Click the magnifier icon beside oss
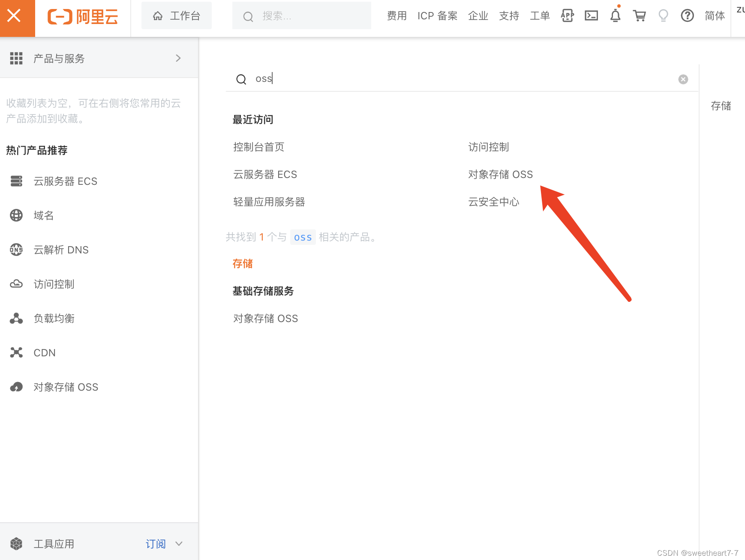This screenshot has width=745, height=560. 241,79
